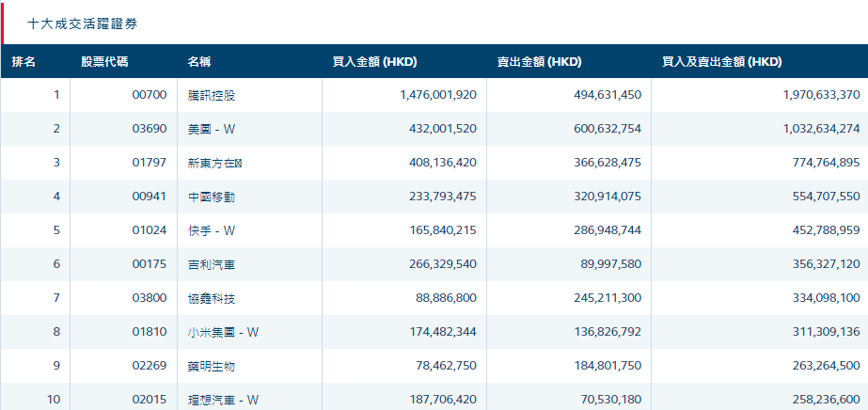Select stock code 01797
The image size is (868, 410).
click(x=150, y=163)
